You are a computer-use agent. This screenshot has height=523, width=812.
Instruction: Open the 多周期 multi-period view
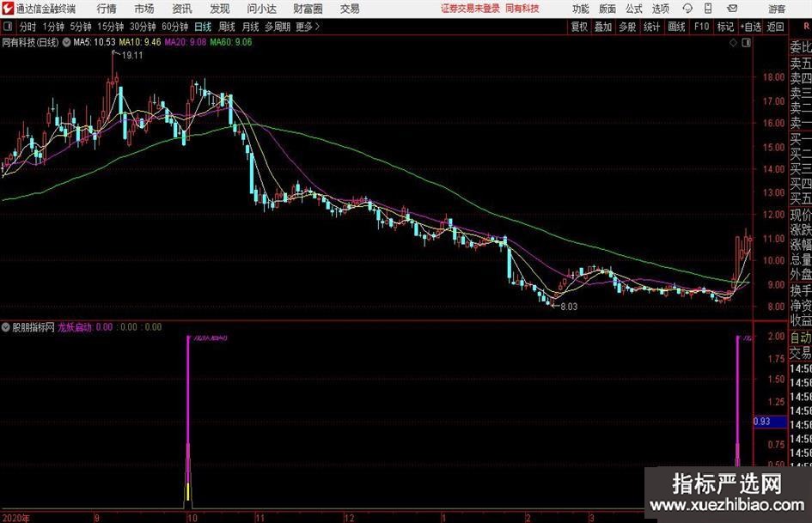tap(278, 27)
